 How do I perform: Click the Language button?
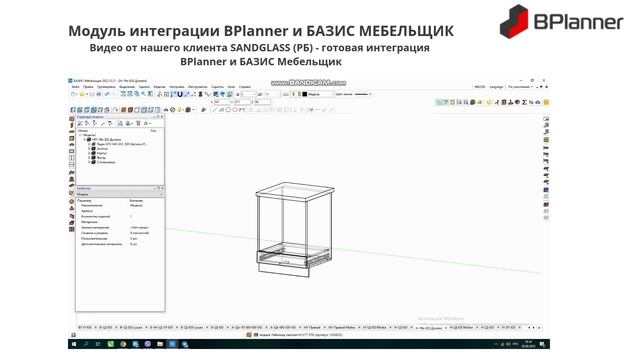(496, 87)
